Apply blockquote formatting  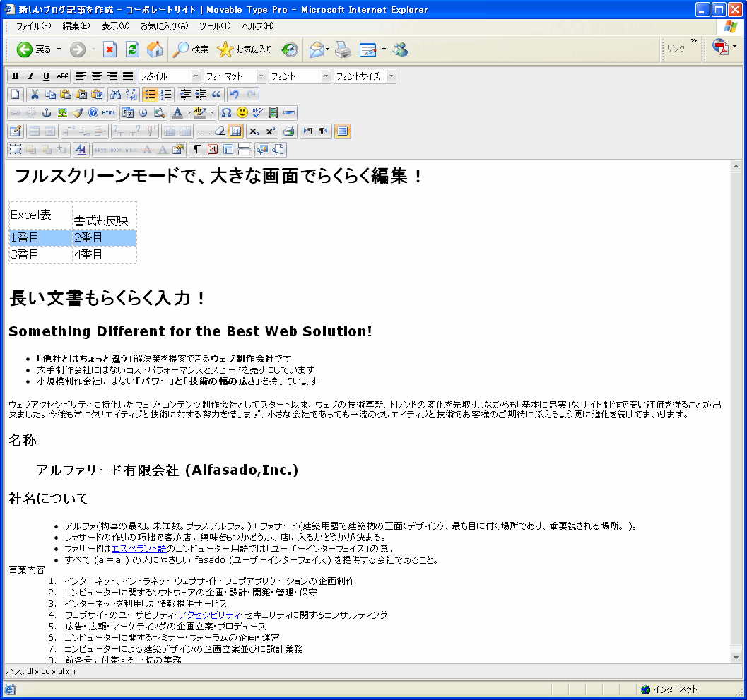[x=216, y=94]
